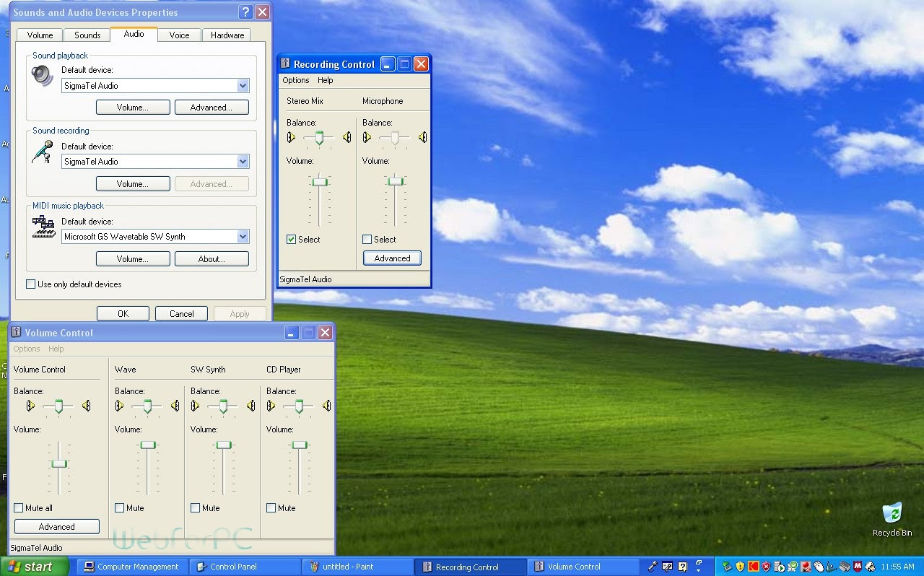Click the yellow Windows Security shield tray icon
The image size is (924, 576).
click(740, 567)
